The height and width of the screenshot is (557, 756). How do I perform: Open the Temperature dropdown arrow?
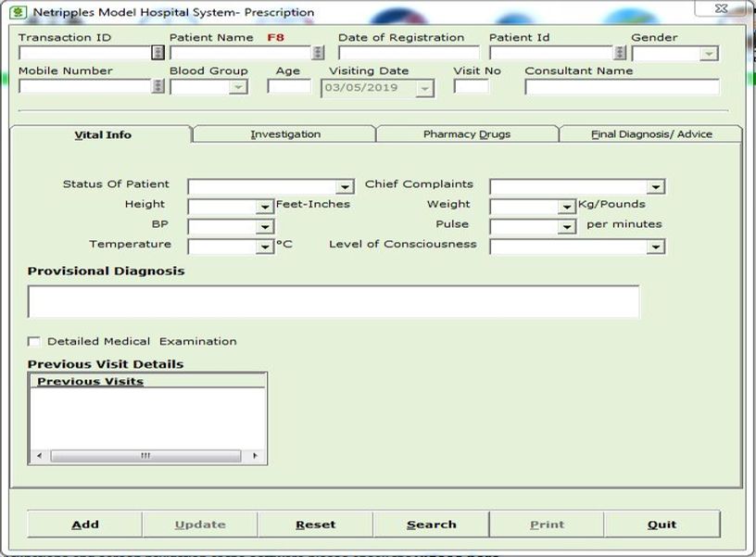click(265, 247)
